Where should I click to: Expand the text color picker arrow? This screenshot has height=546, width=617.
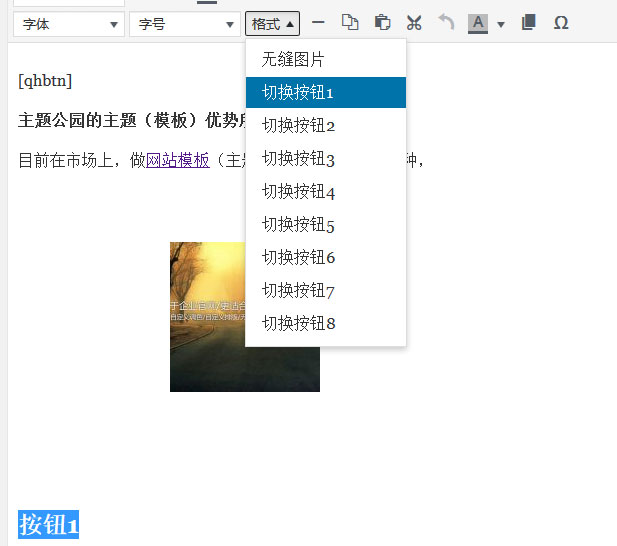[501, 24]
